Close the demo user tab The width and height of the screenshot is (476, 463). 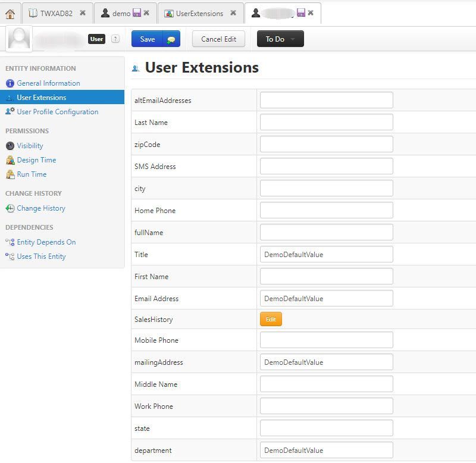[146, 12]
